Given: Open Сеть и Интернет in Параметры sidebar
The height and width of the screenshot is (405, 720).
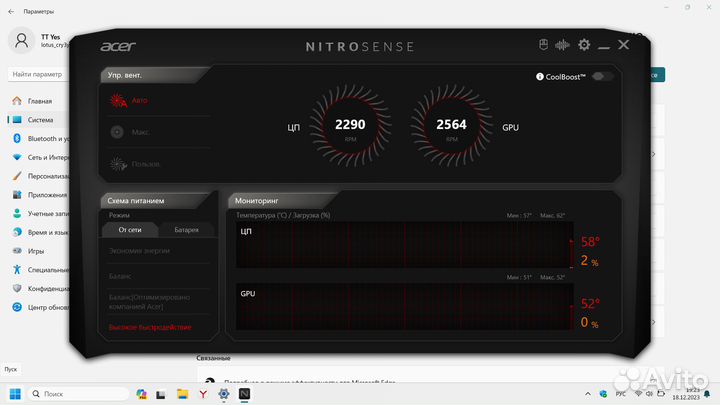Looking at the screenshot, I should point(39,158).
